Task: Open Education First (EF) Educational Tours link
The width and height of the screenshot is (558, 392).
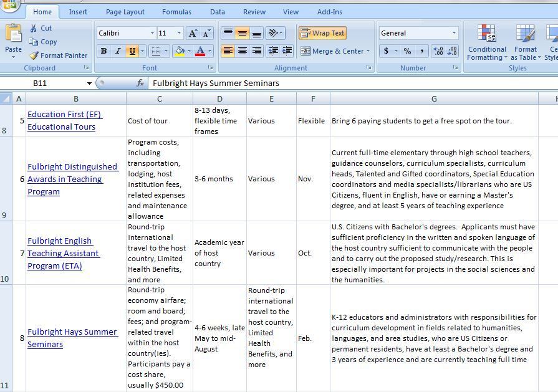Action: 65,120
